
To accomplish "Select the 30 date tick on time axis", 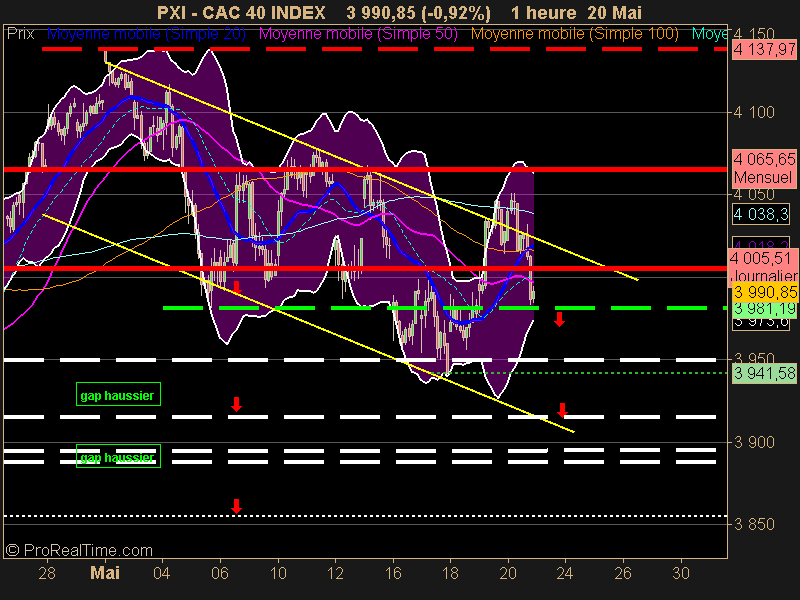I will coord(681,573).
